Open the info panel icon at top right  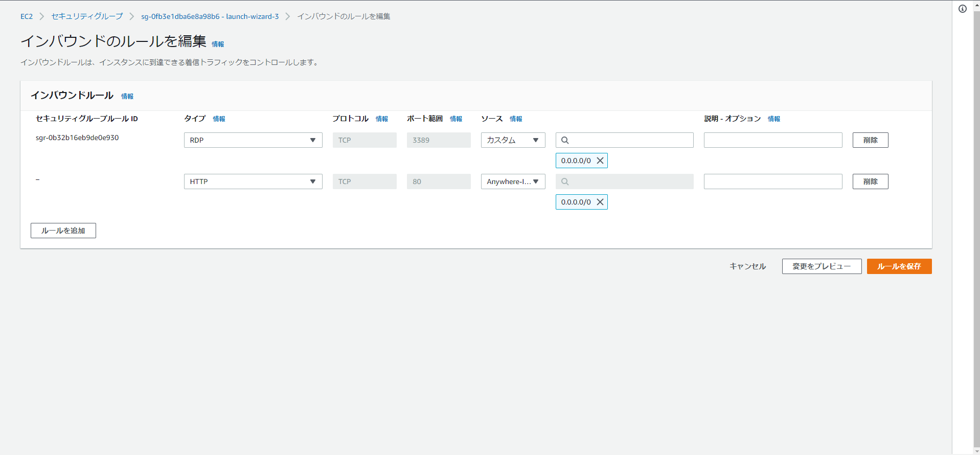(963, 9)
